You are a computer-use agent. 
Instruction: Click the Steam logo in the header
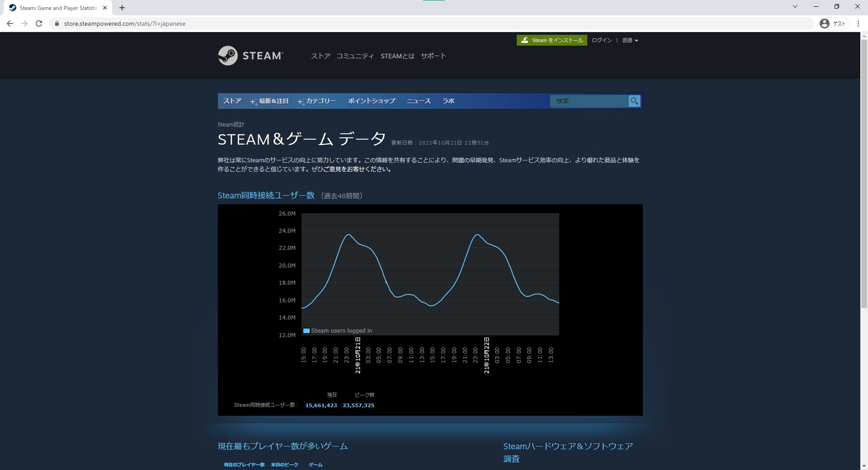pos(250,56)
